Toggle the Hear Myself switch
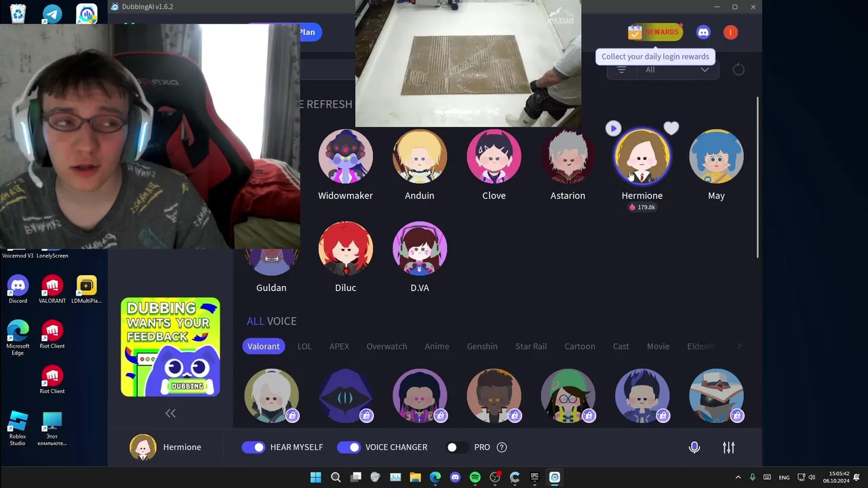This screenshot has height=488, width=868. (254, 447)
